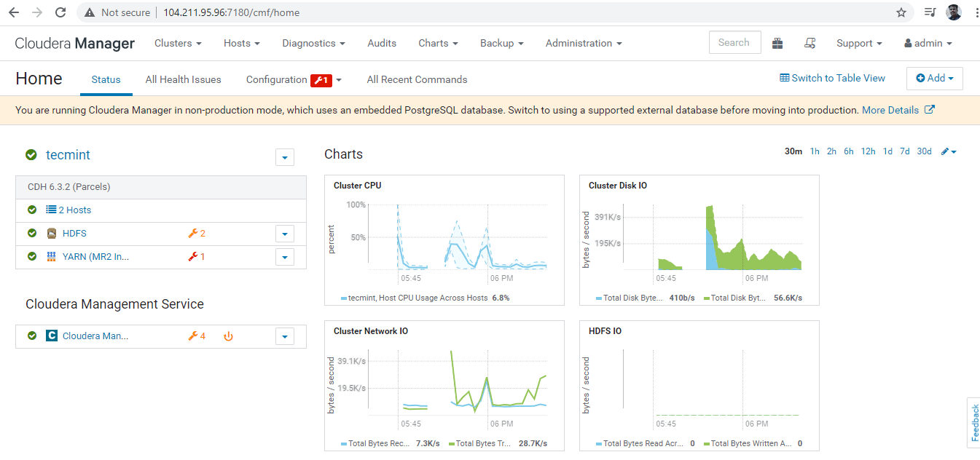This screenshot has height=460, width=980.
Task: Click the stale configuration restart power icon
Action: click(x=228, y=336)
